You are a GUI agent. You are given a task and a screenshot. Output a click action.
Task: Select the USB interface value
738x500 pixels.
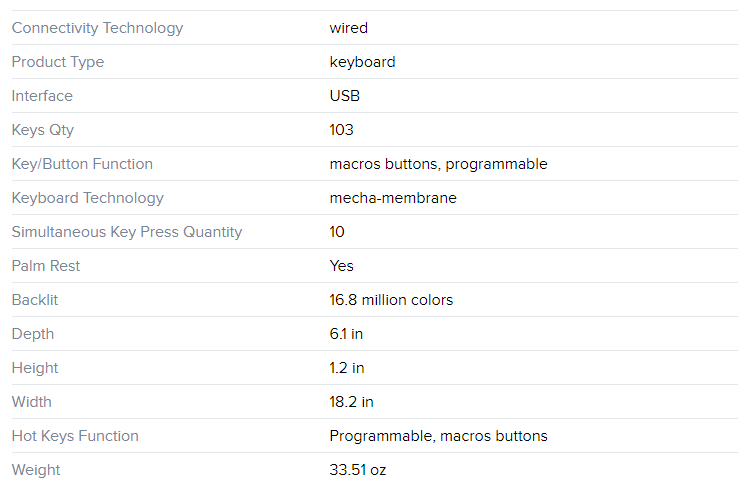[x=344, y=96]
